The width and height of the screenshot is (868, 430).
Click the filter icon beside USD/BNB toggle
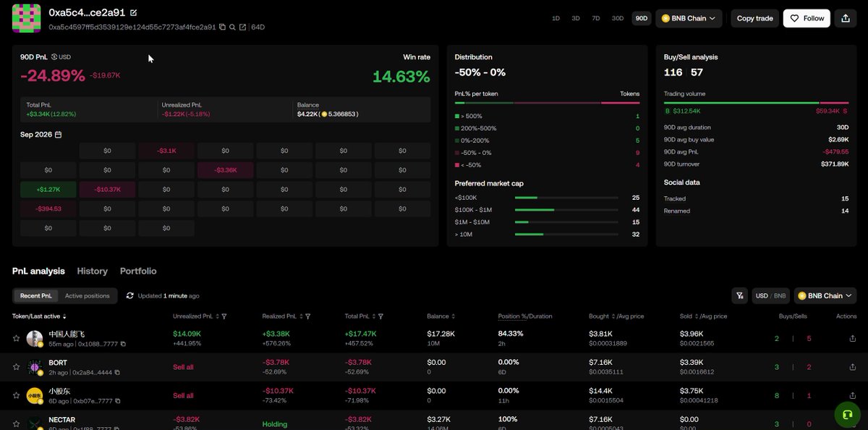(x=739, y=295)
